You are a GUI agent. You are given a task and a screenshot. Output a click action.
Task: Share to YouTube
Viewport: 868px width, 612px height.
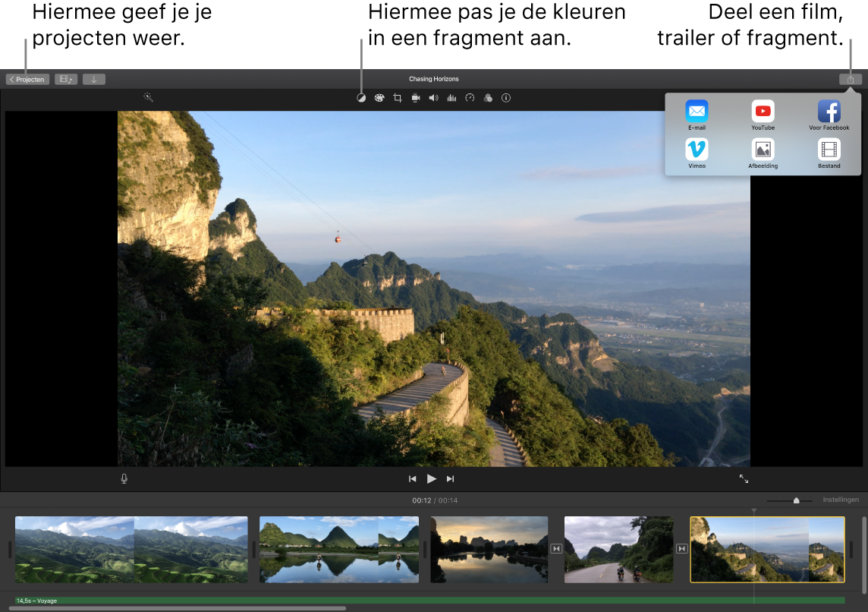[763, 115]
